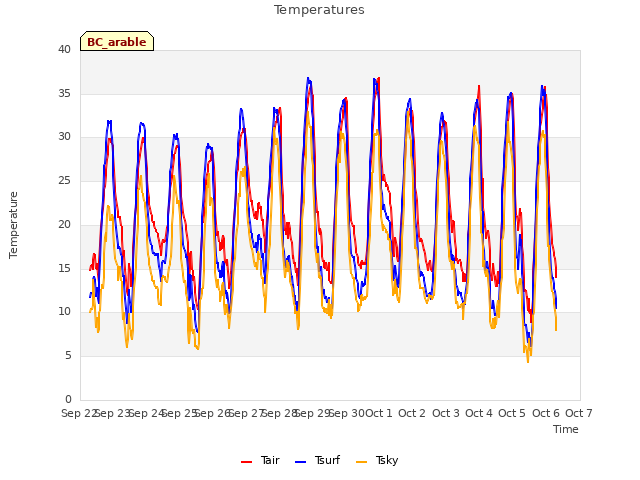This screenshot has height=480, width=640.
Task: Click the 35 y-axis tick label
Action: click(64, 93)
